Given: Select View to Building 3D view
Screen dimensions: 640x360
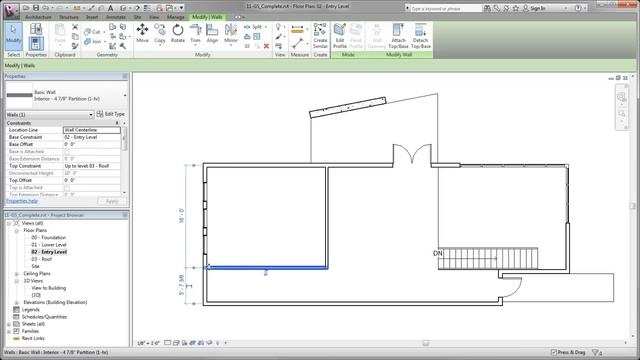Looking at the screenshot, I should [x=48, y=288].
